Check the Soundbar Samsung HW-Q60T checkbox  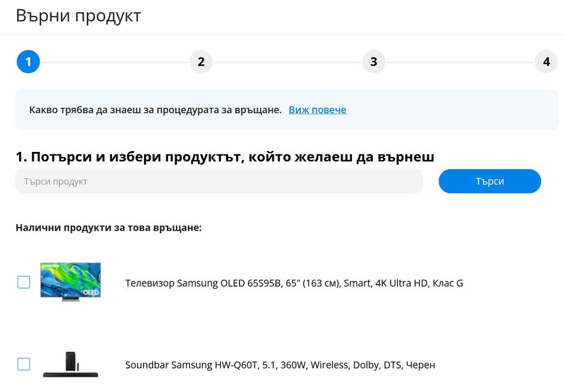coord(24,364)
